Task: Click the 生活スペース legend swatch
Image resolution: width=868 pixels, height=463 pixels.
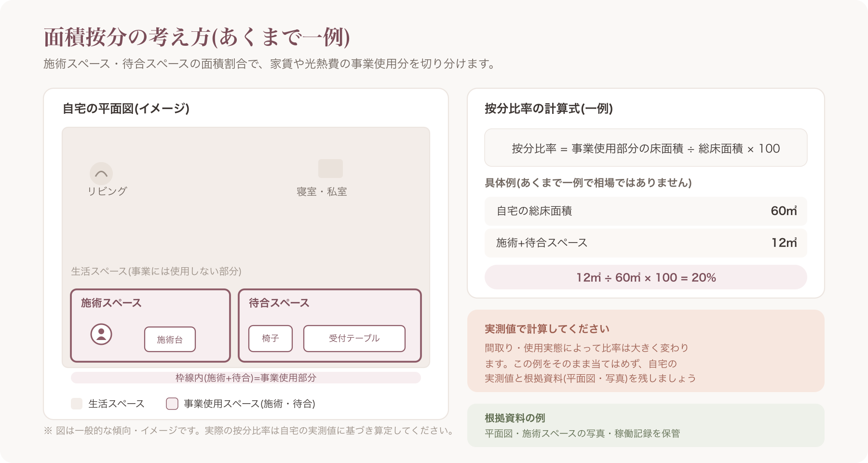Action: (x=77, y=404)
